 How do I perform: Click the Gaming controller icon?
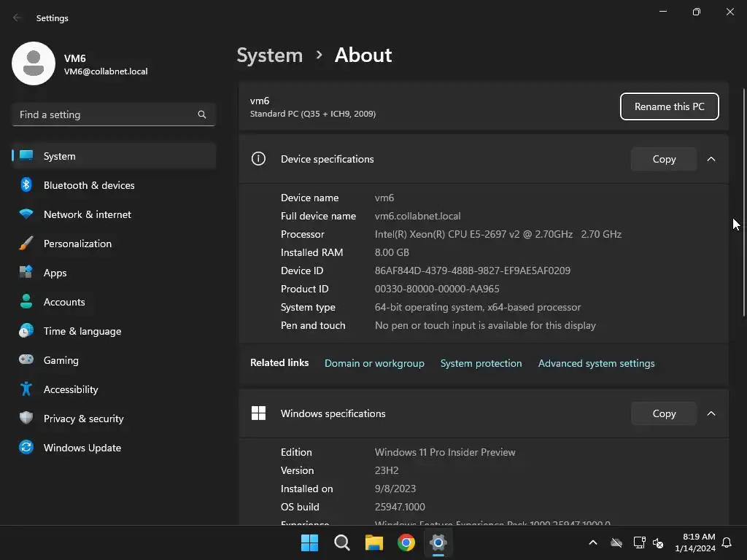(x=26, y=359)
